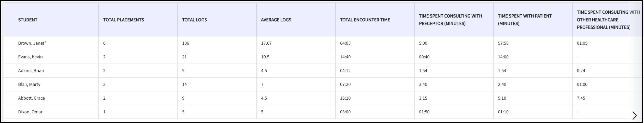The image size is (644, 123).
Task: Select the Average Logs column header
Action: (276, 20)
